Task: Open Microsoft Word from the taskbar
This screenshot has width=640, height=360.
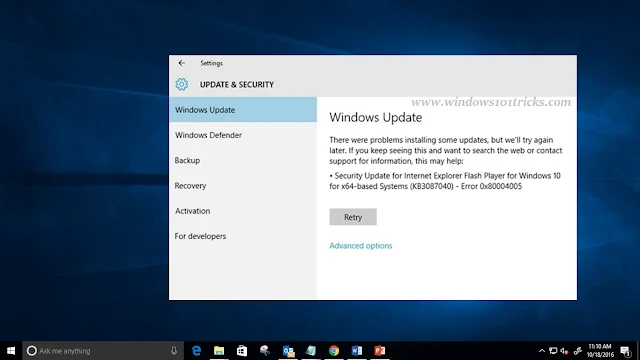Action: tap(357, 351)
